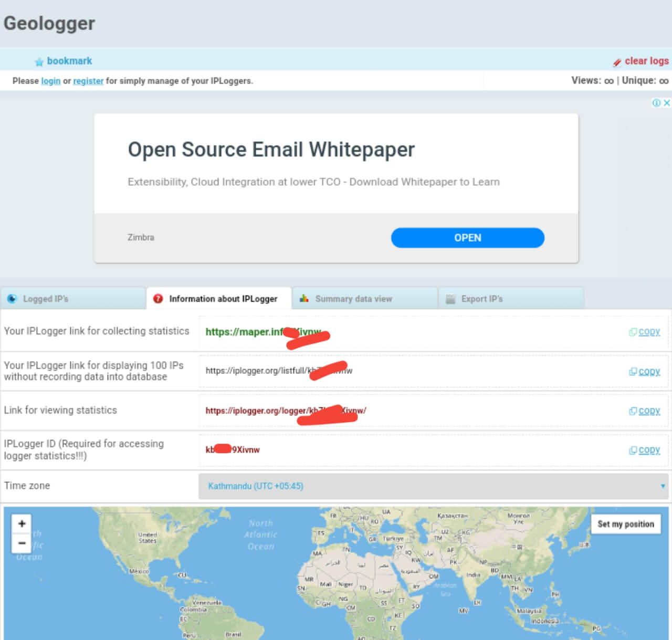Open the bookmark link
This screenshot has height=640, width=672.
tap(69, 61)
